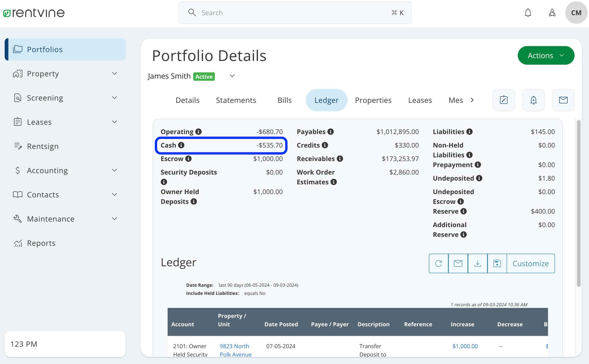
Task: Switch to the Properties tab
Action: [373, 100]
